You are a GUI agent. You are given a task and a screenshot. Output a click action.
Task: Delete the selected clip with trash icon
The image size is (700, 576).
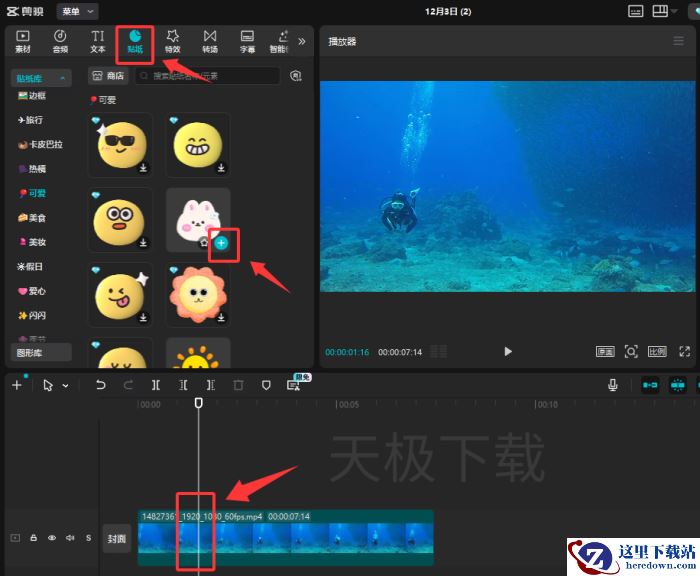click(238, 385)
